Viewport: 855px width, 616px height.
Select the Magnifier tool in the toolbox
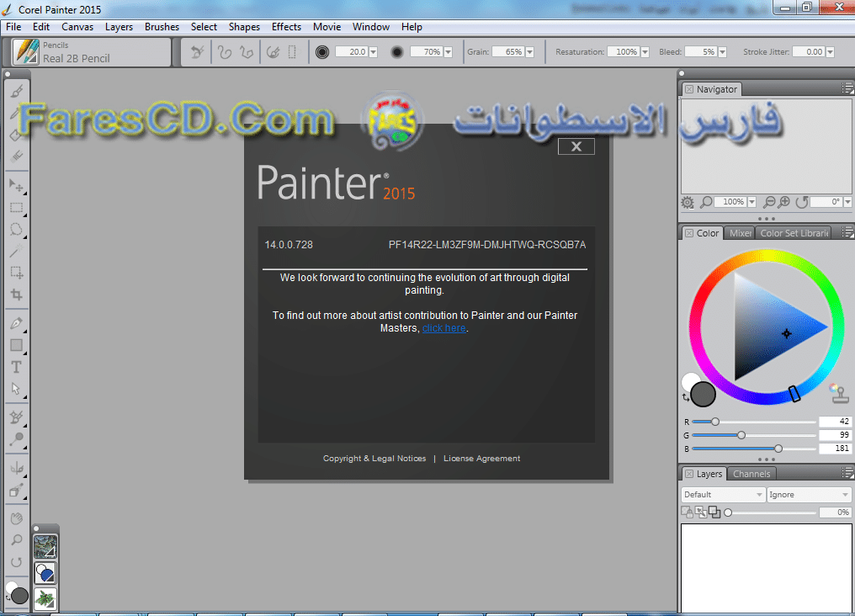[16, 540]
